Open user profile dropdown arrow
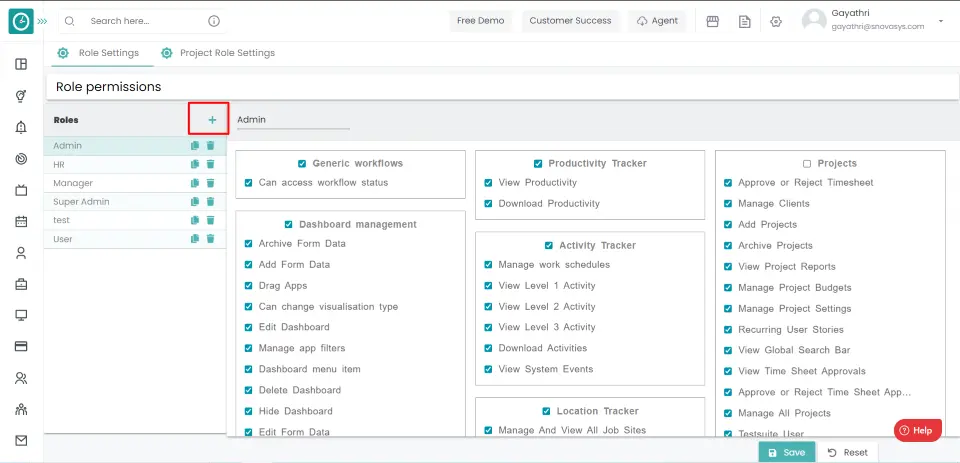 [x=940, y=21]
